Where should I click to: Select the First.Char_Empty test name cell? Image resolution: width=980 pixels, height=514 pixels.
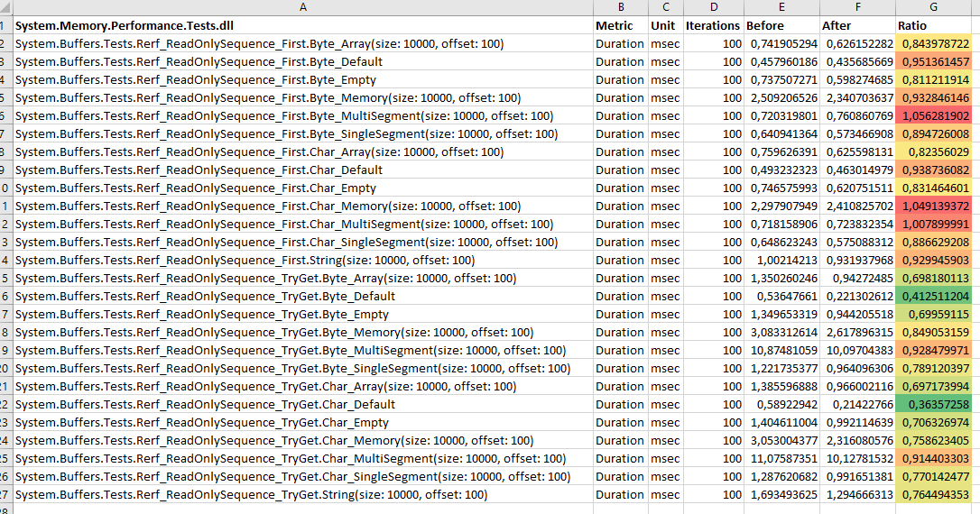tap(303, 188)
